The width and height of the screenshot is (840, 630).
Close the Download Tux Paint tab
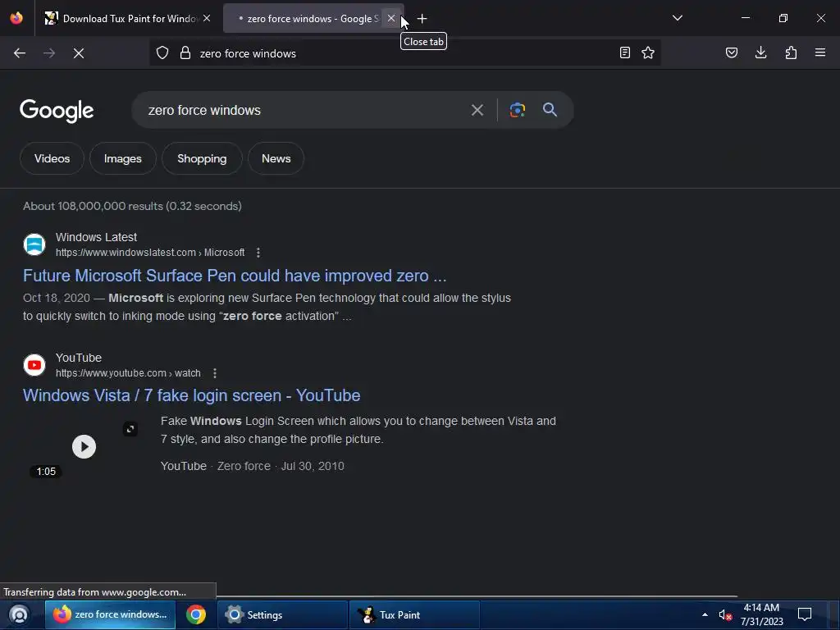(207, 18)
